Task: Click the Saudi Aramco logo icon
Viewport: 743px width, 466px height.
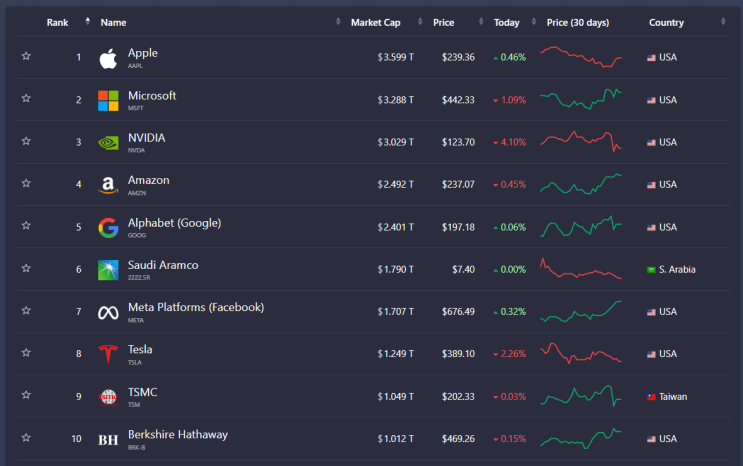Action: (x=108, y=270)
